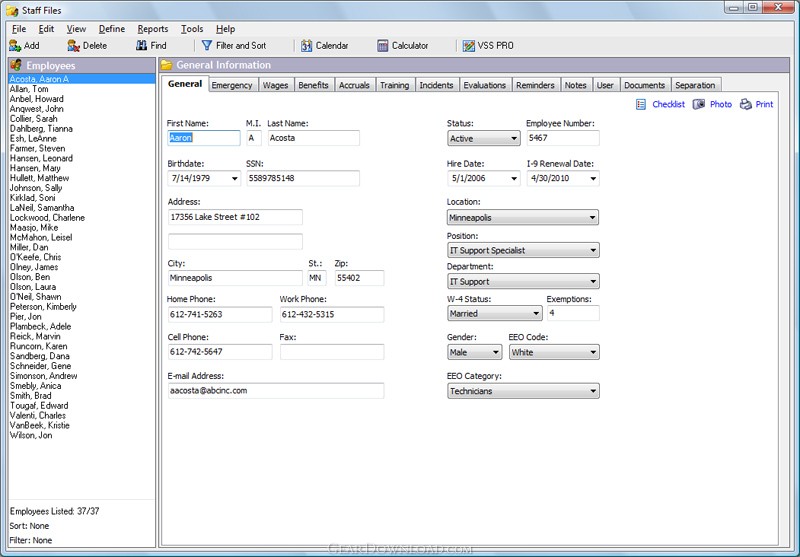The height and width of the screenshot is (557, 800).
Task: Launch the Calculator toolbar icon
Action: click(383, 46)
